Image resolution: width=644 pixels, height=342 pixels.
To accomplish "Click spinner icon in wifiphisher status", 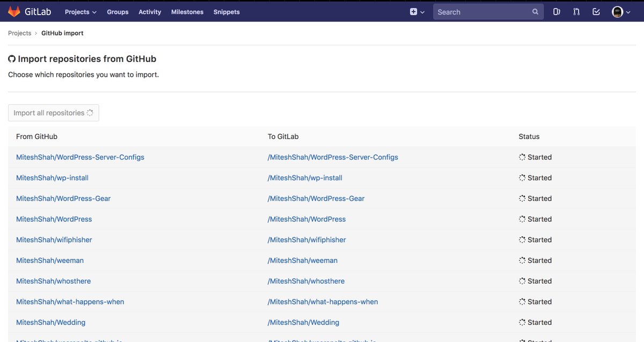I will pos(522,240).
